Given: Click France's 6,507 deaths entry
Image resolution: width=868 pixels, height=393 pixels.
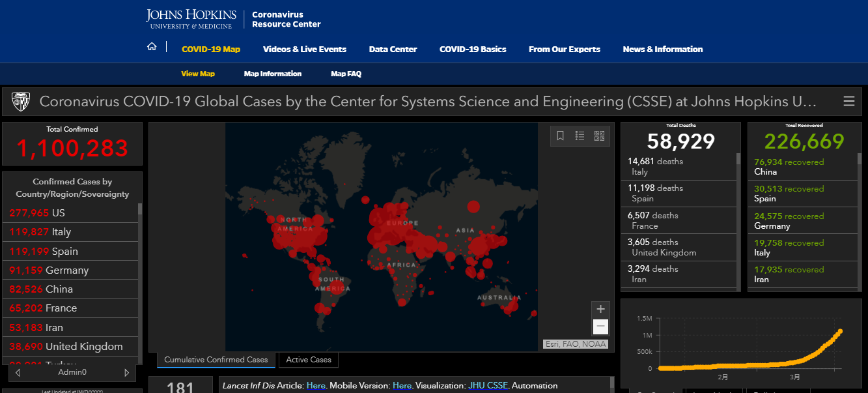Looking at the screenshot, I should (679, 220).
